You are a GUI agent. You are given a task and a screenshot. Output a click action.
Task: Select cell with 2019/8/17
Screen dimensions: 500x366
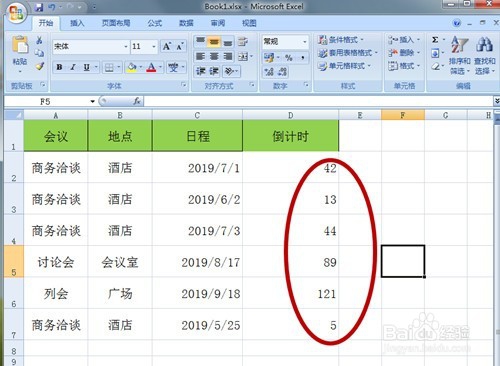[198, 262]
